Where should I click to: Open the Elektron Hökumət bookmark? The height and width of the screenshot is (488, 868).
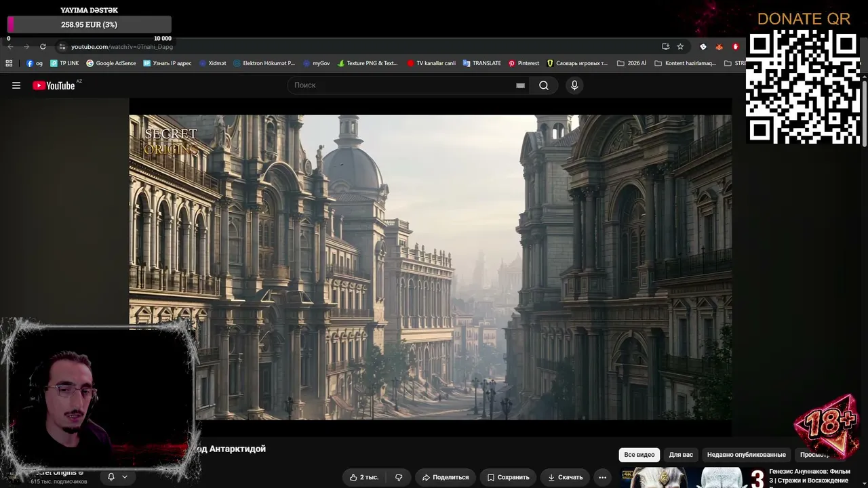point(264,63)
